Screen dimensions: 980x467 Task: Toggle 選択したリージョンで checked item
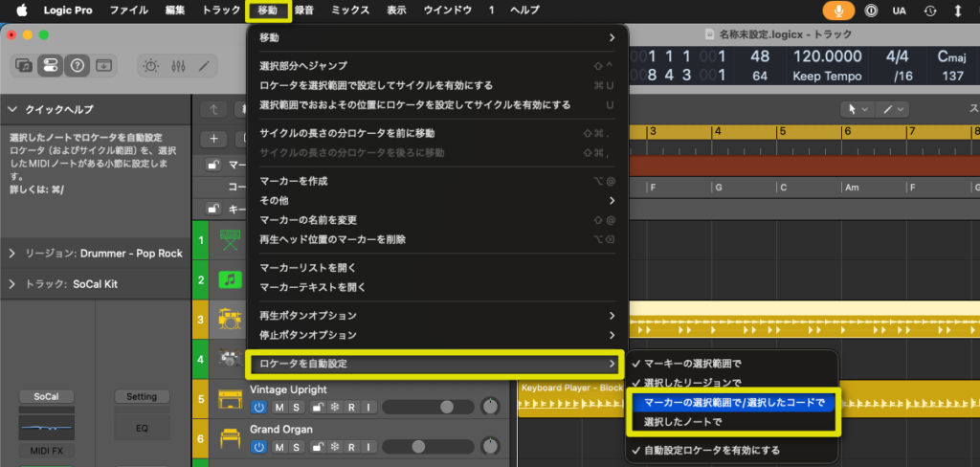pyautogui.click(x=732, y=382)
